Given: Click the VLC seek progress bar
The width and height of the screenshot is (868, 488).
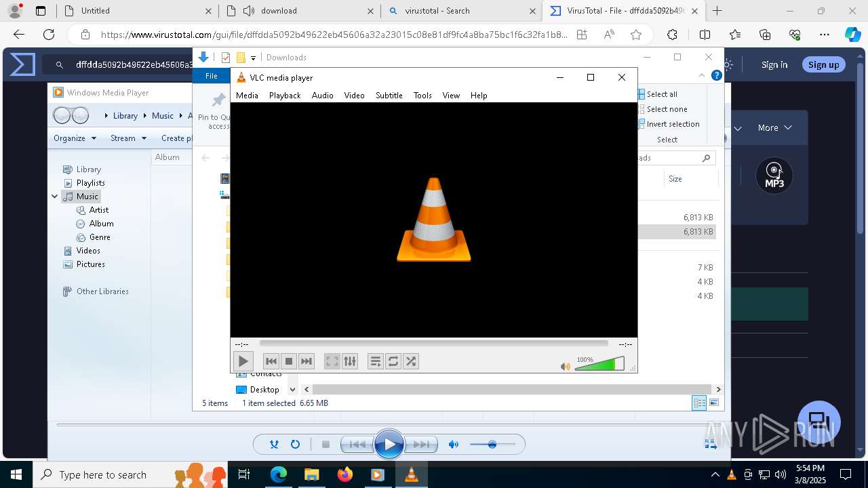Looking at the screenshot, I should pos(433,344).
